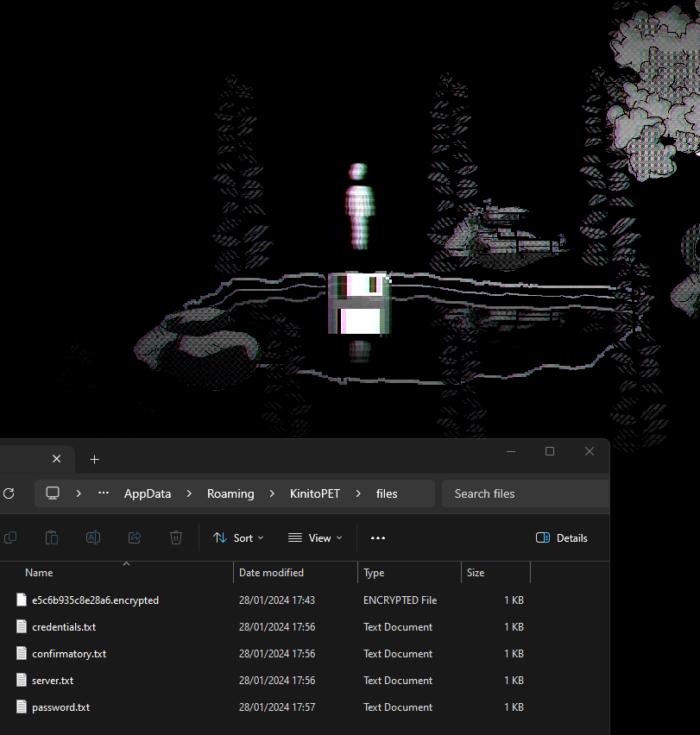Select password.txt file

pos(60,707)
